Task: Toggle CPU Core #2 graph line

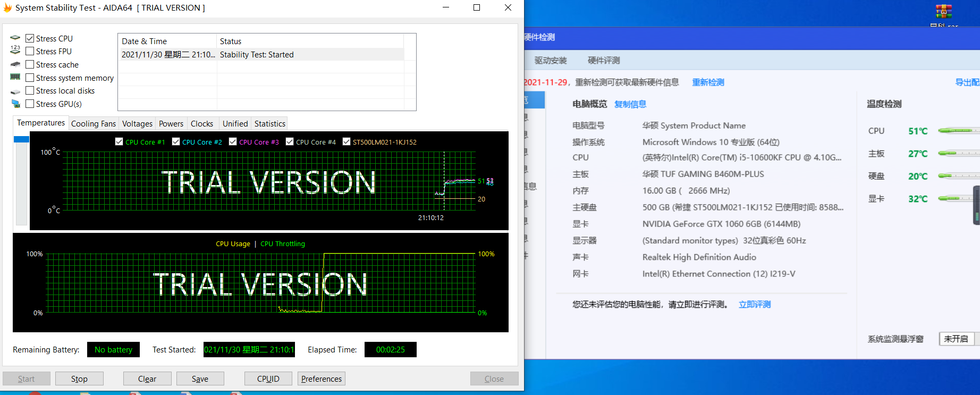Action: point(176,141)
